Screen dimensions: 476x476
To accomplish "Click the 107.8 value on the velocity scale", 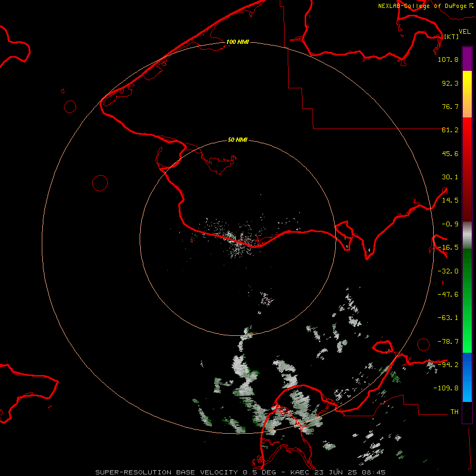I will [448, 59].
